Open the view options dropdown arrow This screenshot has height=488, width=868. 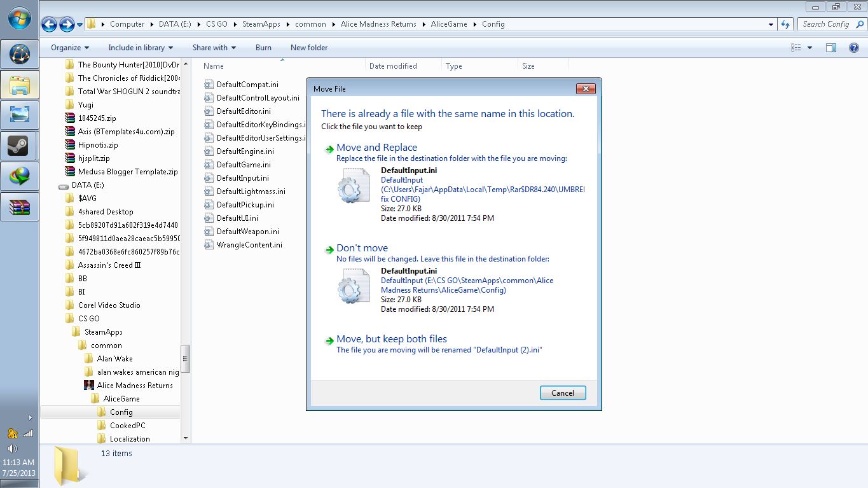pyautogui.click(x=809, y=48)
